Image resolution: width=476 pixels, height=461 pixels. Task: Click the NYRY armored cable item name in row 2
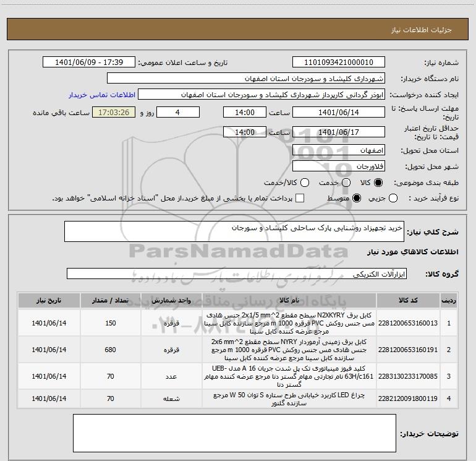[x=289, y=350]
